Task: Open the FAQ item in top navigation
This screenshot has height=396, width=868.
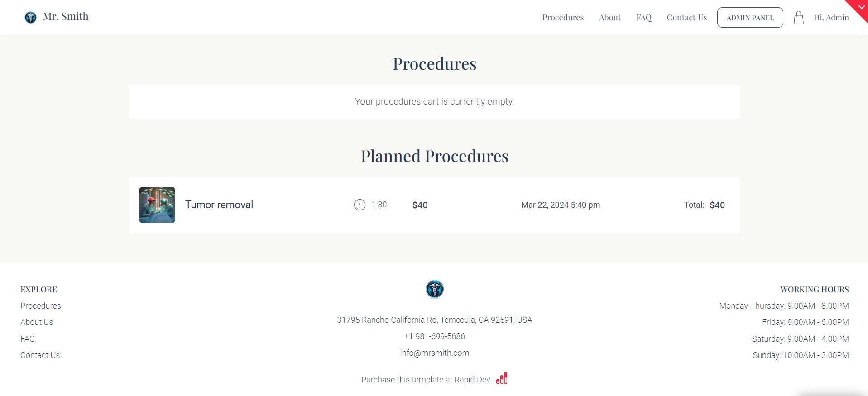Action: click(643, 18)
